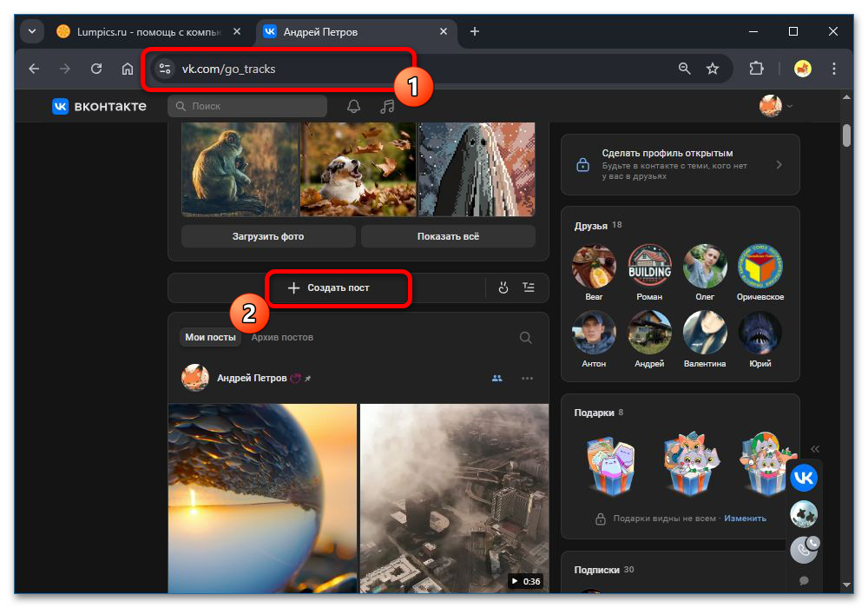This screenshot has width=868, height=608.
Task: Open site info icon in address bar
Action: 164,69
